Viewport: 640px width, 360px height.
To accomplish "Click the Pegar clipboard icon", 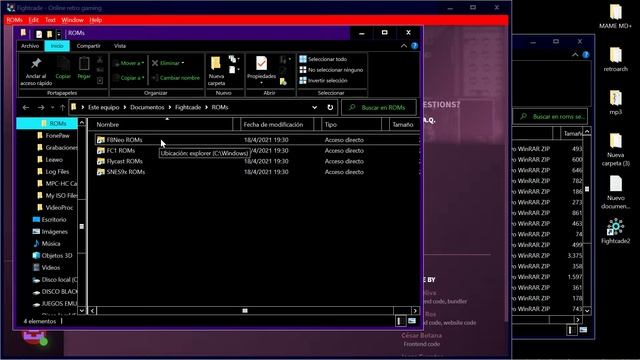I will click(84, 64).
